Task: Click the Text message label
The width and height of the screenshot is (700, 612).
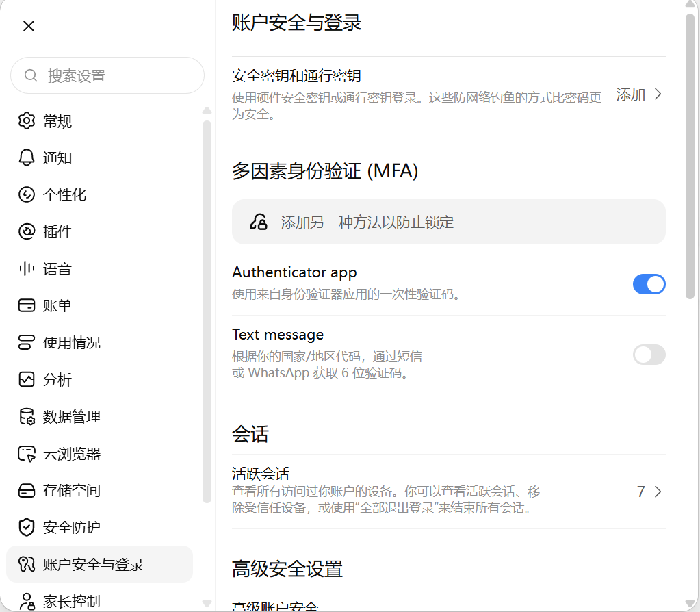Action: point(278,335)
